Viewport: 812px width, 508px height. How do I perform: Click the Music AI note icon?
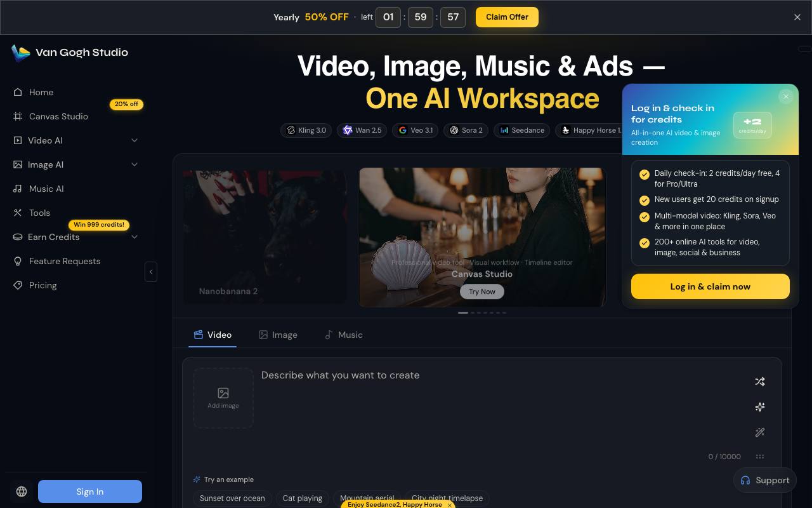18,189
